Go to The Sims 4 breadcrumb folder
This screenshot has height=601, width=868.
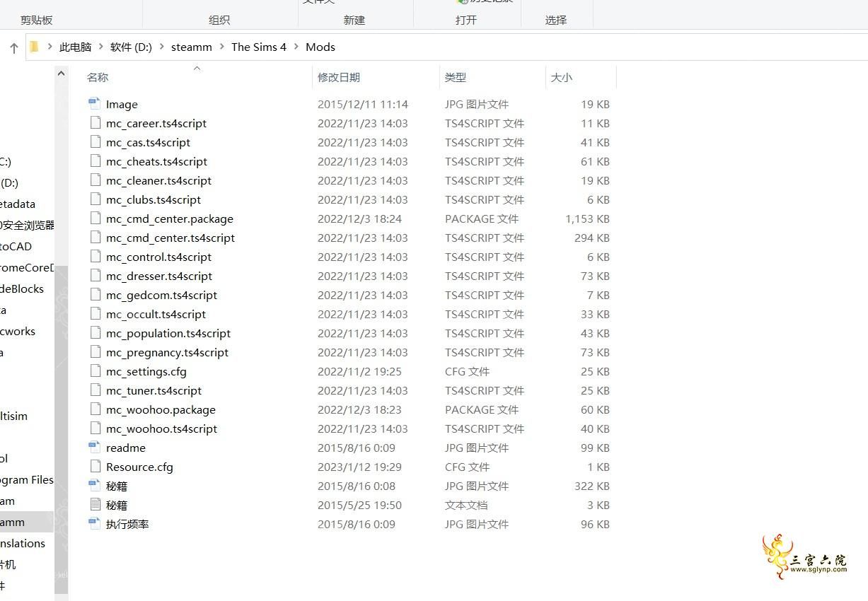[259, 47]
